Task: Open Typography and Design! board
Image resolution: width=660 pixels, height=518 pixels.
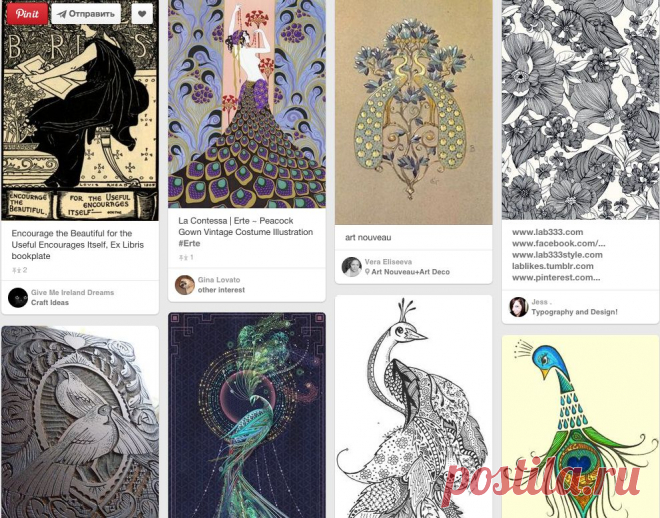Action: pos(574,312)
